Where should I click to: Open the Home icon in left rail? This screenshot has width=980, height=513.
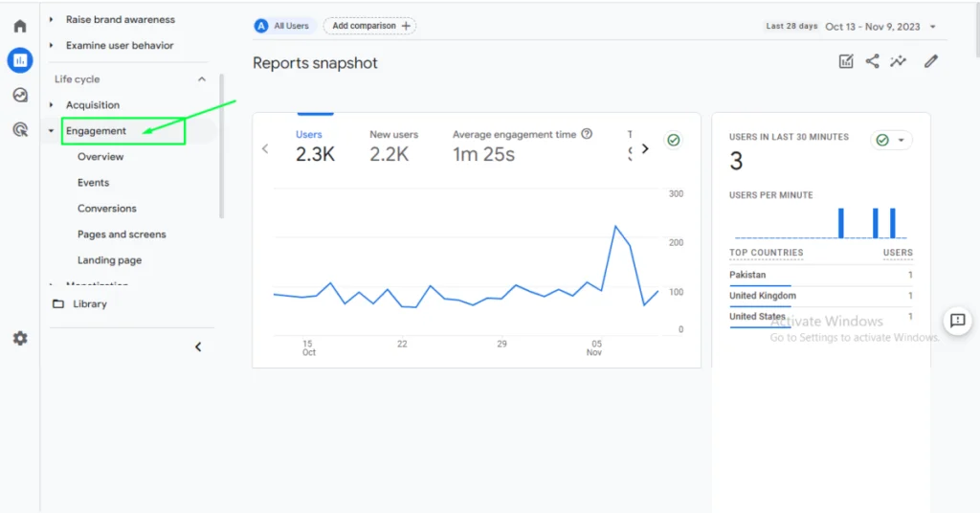pos(19,26)
